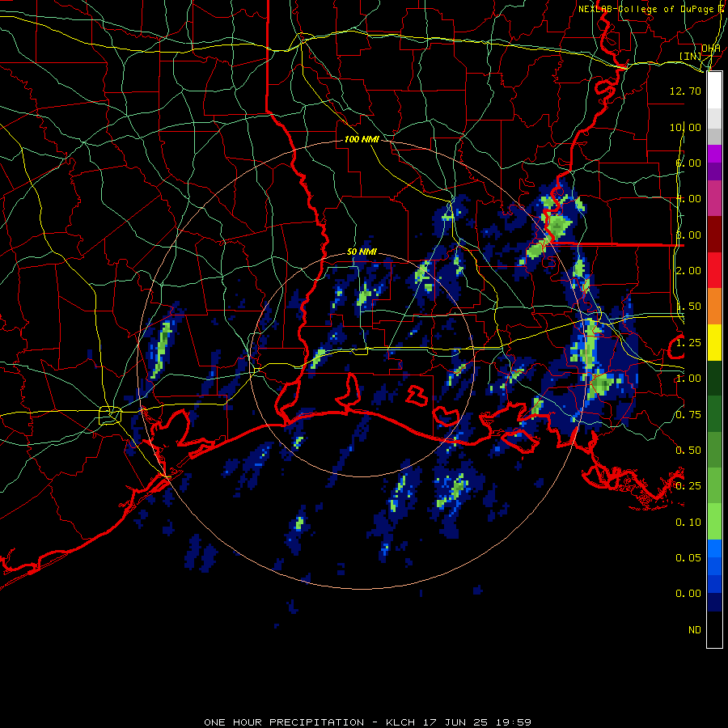Click the pink legend swatch beside 4.00
This screenshot has width=728, height=728.
click(714, 198)
